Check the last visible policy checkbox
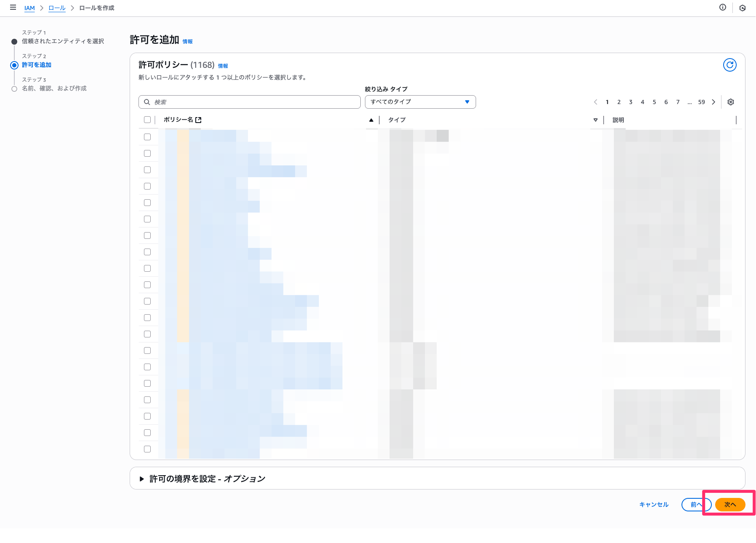This screenshot has height=543, width=756. tap(147, 449)
